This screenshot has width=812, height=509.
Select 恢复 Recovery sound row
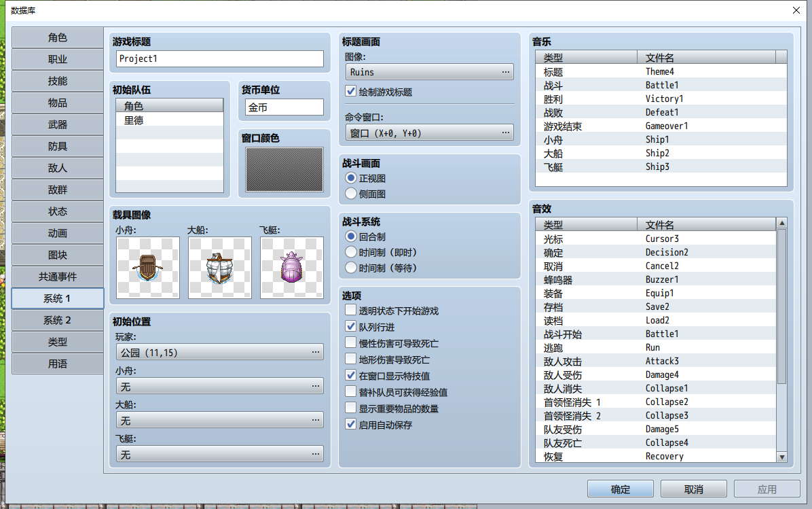coord(656,456)
